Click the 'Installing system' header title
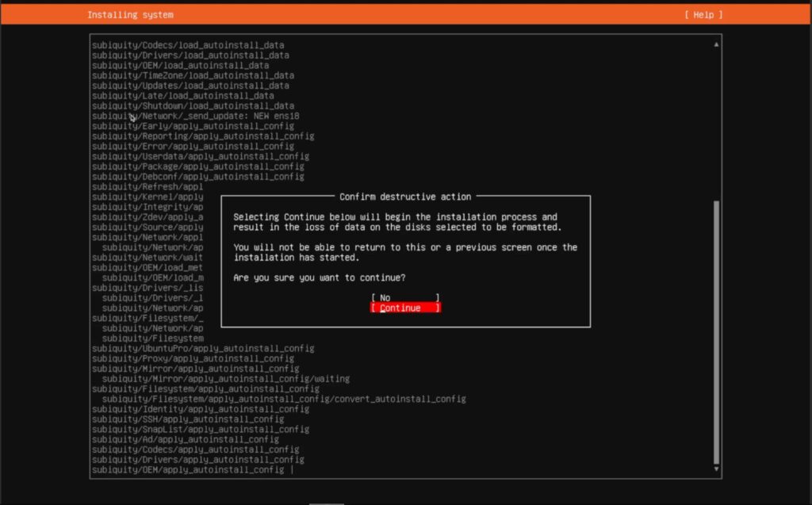The width and height of the screenshot is (812, 505). click(130, 15)
